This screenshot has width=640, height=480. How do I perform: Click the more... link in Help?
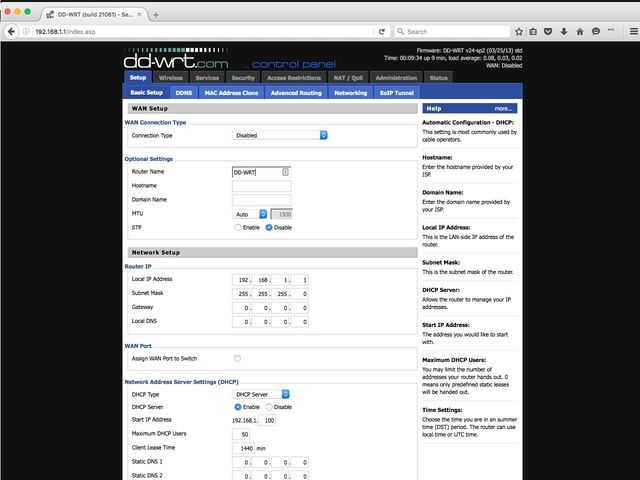click(x=503, y=109)
